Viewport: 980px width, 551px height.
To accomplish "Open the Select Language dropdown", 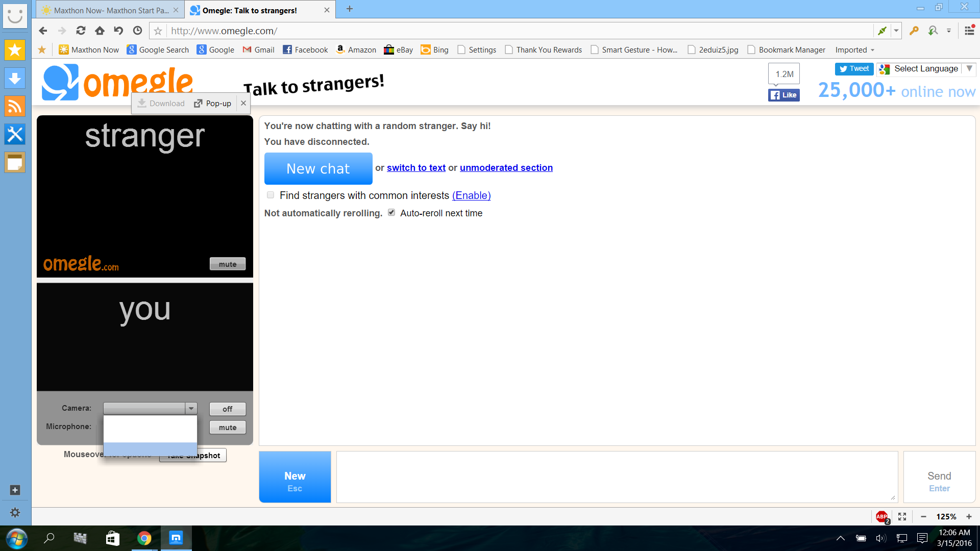I will click(x=926, y=69).
